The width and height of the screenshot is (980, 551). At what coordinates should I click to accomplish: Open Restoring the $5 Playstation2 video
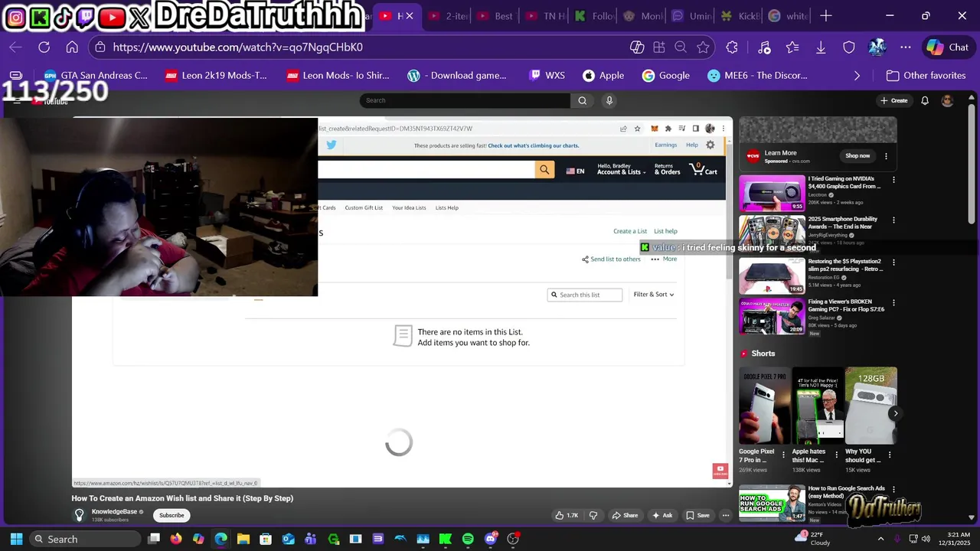coord(772,276)
